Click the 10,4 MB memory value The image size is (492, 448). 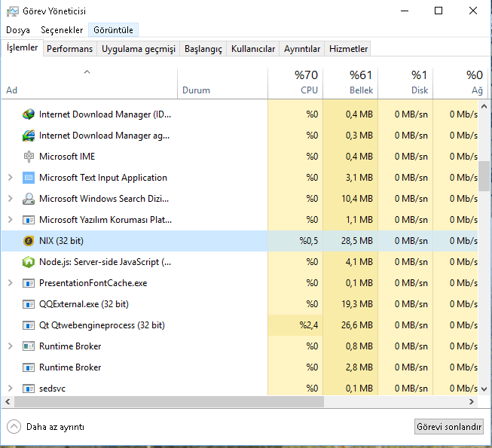tap(357, 199)
